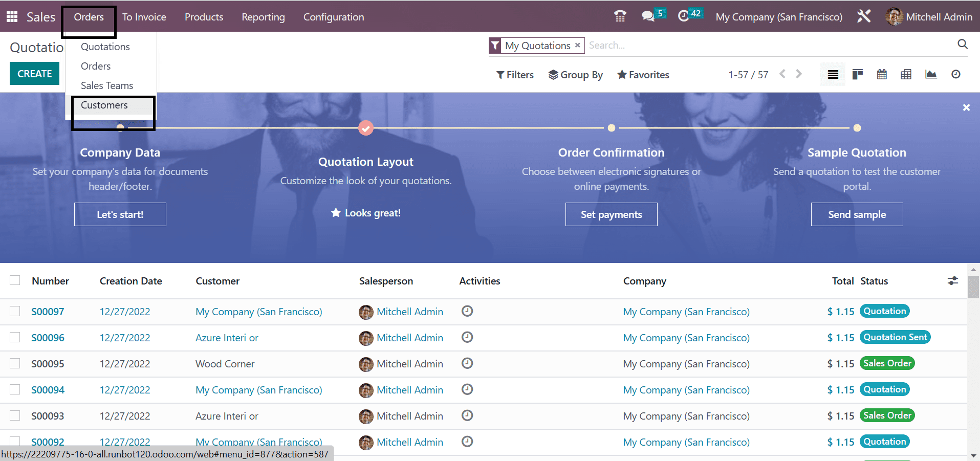
Task: Click the completed Quotation Layout step checkmark
Action: click(365, 128)
